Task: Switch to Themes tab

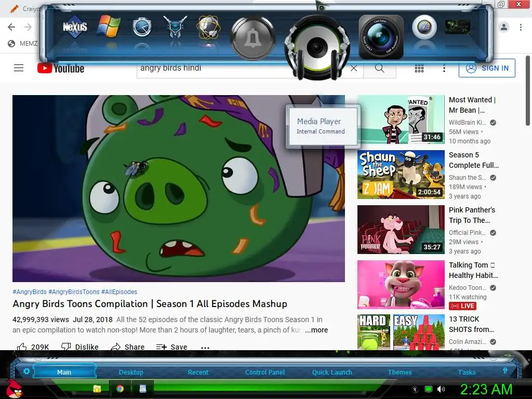Action: (x=400, y=372)
